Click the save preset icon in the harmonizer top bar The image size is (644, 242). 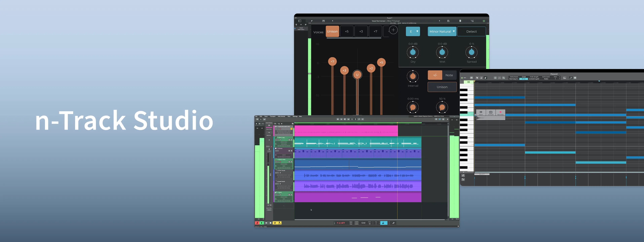[x=448, y=21]
